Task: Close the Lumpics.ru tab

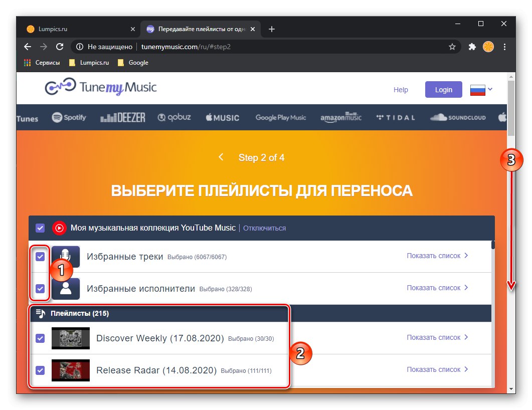Action: [133, 29]
